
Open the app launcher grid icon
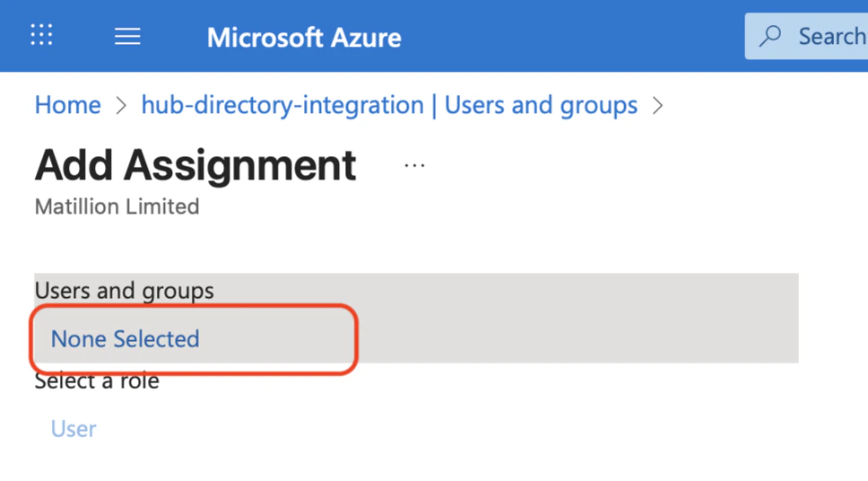(41, 35)
